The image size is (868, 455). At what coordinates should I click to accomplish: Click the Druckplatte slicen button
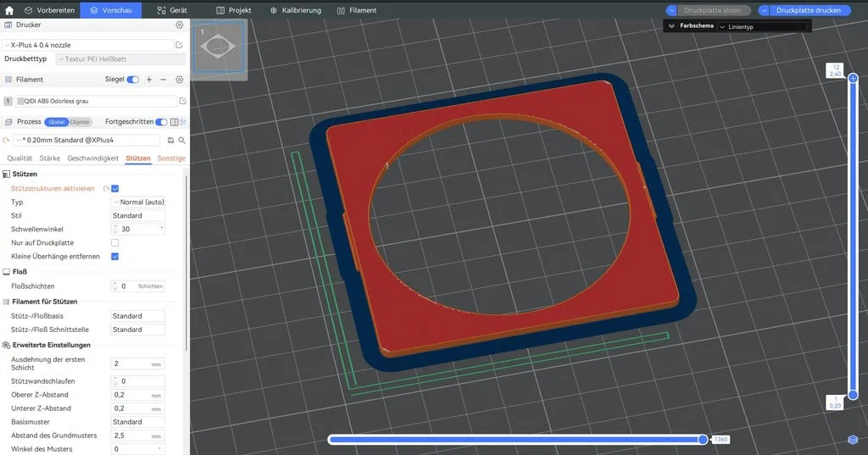712,10
